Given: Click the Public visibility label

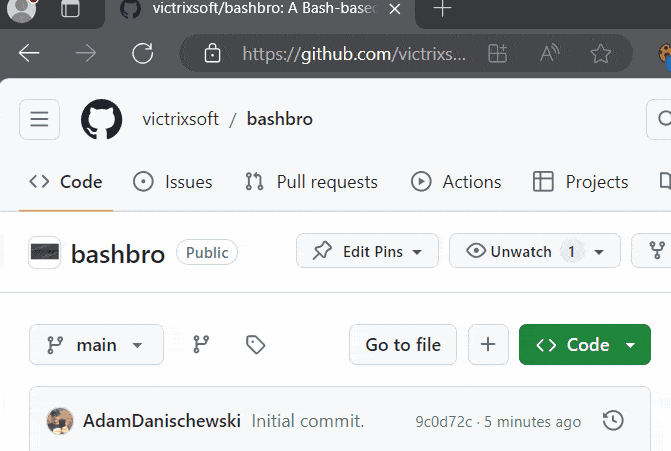Looking at the screenshot, I should coord(207,252).
